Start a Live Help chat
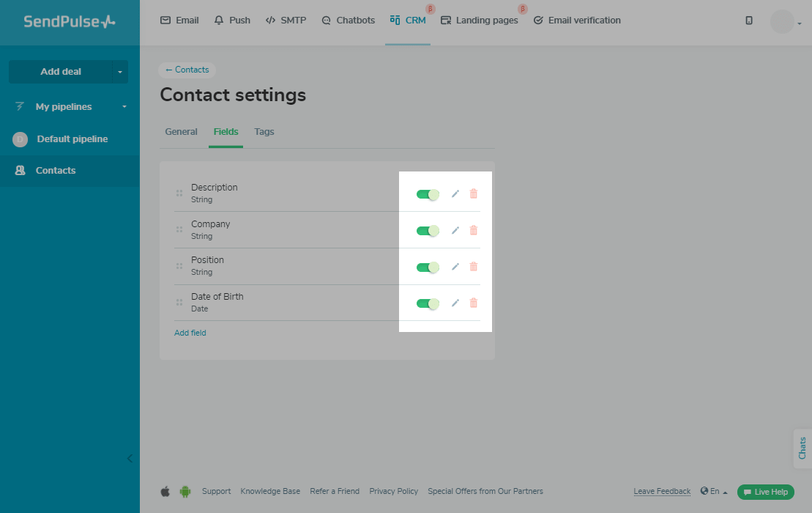 click(766, 492)
